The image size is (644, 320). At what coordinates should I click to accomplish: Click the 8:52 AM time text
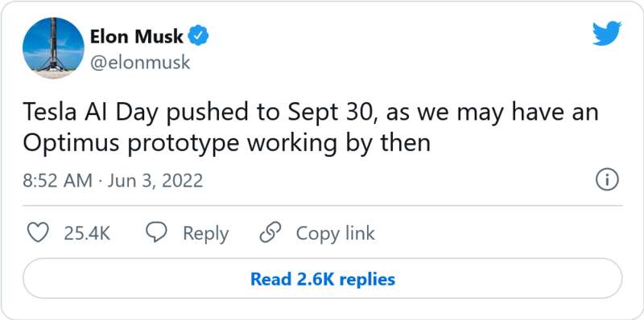(57, 181)
